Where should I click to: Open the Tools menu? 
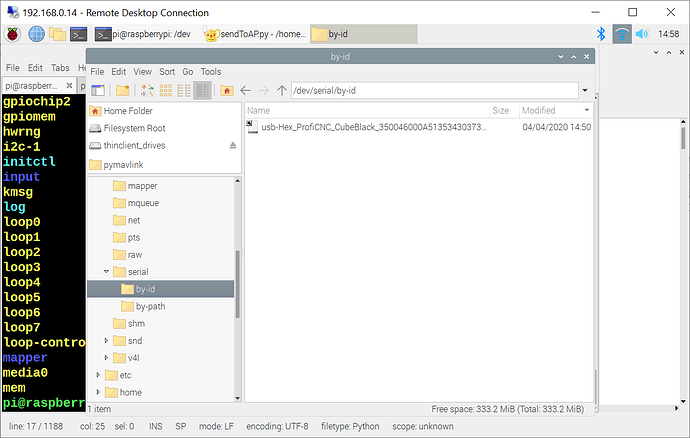(211, 72)
